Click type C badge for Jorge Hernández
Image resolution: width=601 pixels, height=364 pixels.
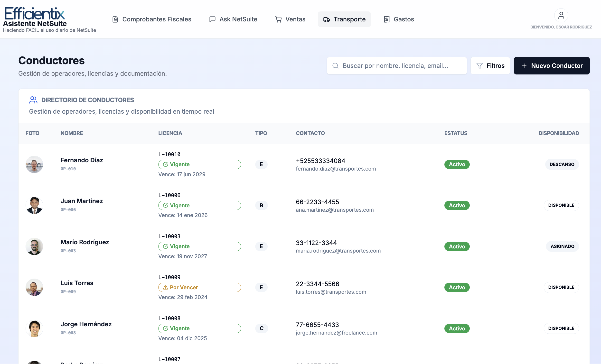[x=262, y=328]
